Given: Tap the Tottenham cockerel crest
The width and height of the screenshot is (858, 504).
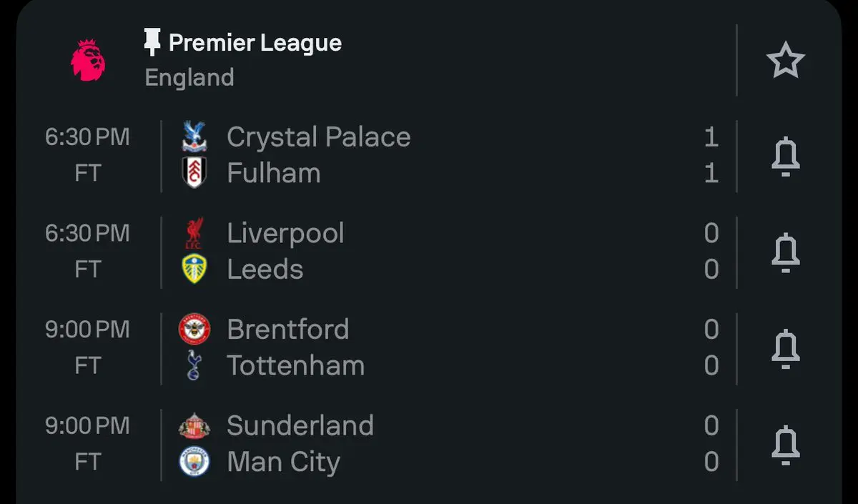Looking at the screenshot, I should point(193,366).
